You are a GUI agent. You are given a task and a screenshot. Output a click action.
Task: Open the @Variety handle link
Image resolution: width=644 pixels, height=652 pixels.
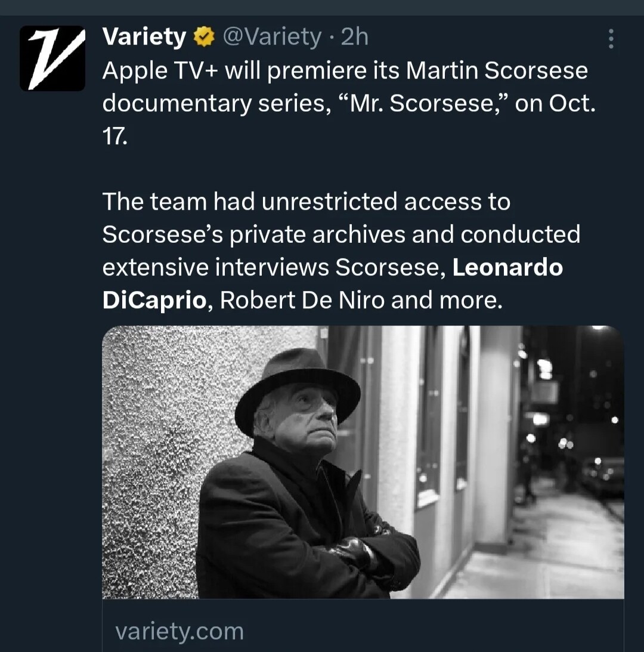pyautogui.click(x=271, y=38)
